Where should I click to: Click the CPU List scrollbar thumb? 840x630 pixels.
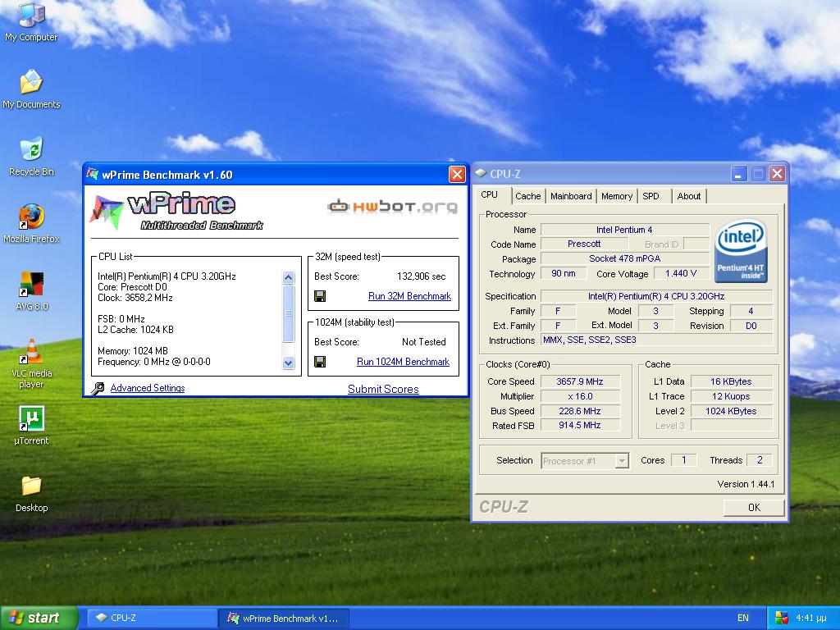[288, 313]
